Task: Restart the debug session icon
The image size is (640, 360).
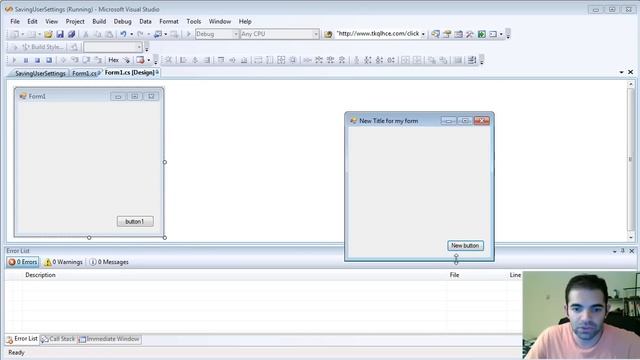Action: pyautogui.click(x=49, y=60)
